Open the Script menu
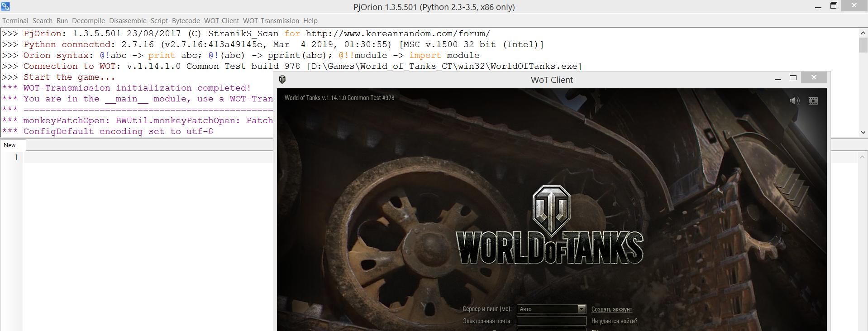This screenshot has width=868, height=331. [x=159, y=21]
